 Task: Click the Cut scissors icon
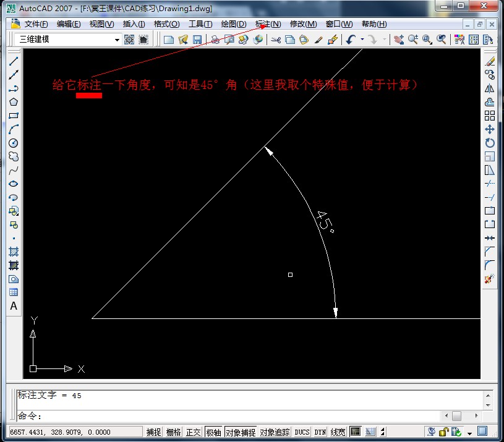point(276,40)
